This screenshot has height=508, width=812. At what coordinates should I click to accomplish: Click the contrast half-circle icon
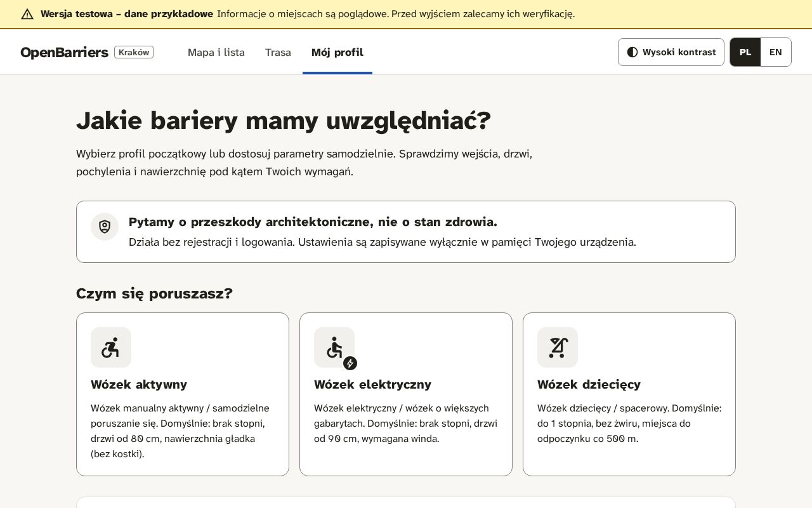(632, 52)
